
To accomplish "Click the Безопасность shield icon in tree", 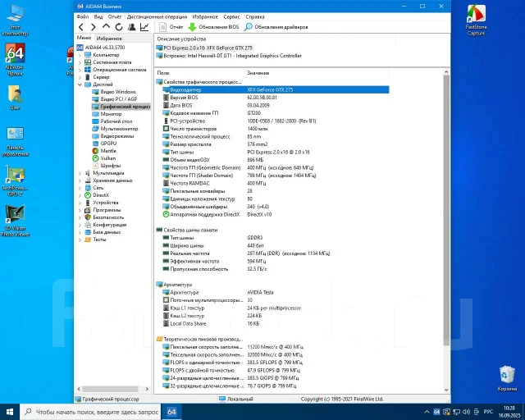I will (x=88, y=217).
